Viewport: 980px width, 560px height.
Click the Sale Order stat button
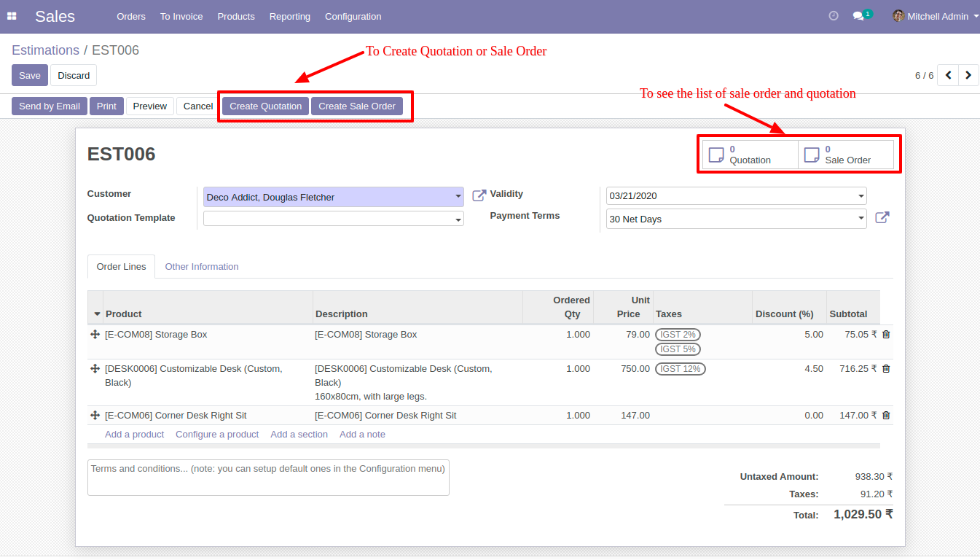coord(846,155)
